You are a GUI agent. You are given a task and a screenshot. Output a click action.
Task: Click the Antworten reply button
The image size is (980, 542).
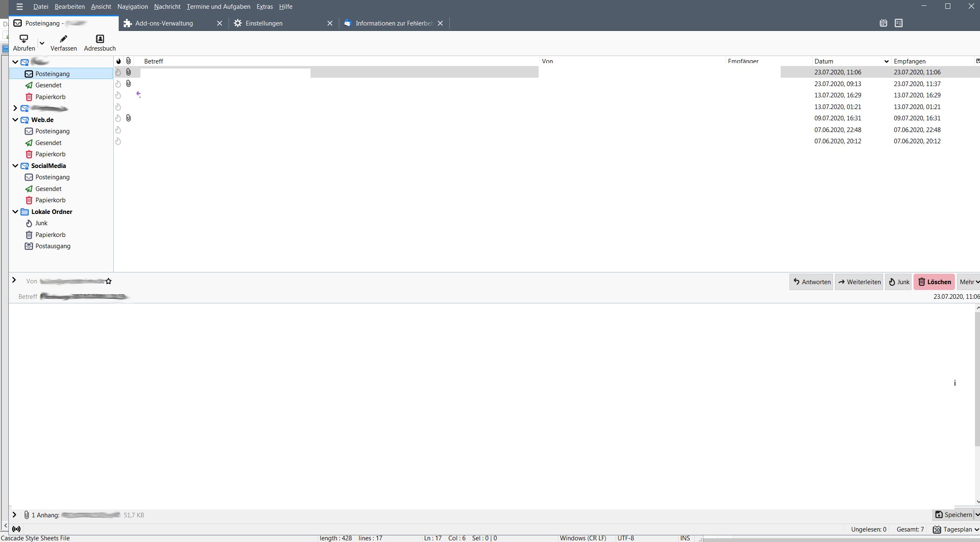coord(811,282)
